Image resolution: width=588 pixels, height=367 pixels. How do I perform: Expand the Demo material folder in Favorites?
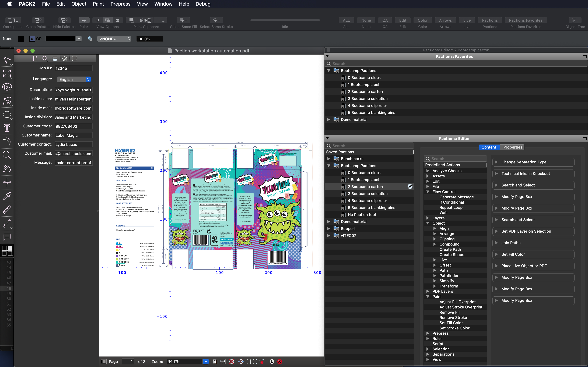328,119
